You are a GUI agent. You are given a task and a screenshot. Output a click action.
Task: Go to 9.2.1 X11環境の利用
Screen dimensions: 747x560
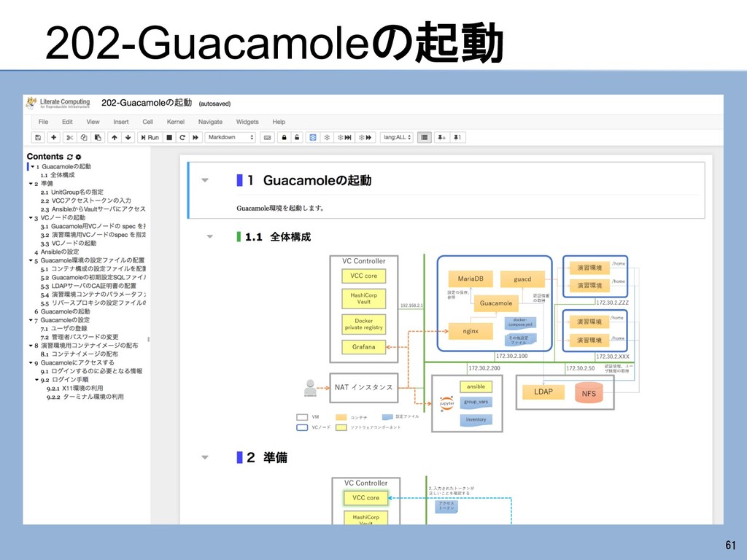click(75, 389)
